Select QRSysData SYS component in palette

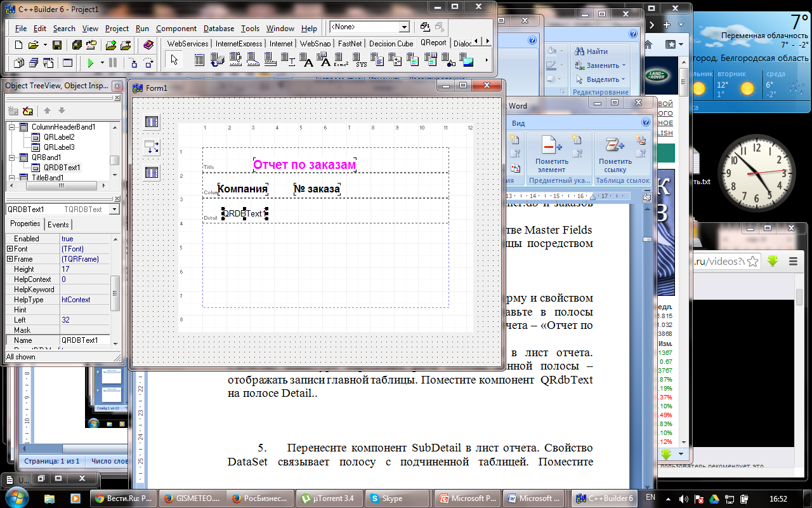pos(361,60)
